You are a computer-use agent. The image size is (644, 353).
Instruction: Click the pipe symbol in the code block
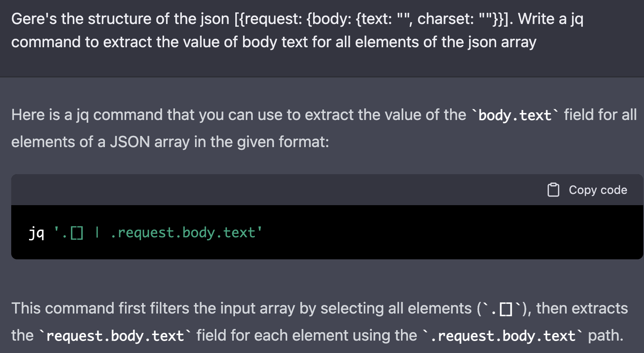click(97, 233)
